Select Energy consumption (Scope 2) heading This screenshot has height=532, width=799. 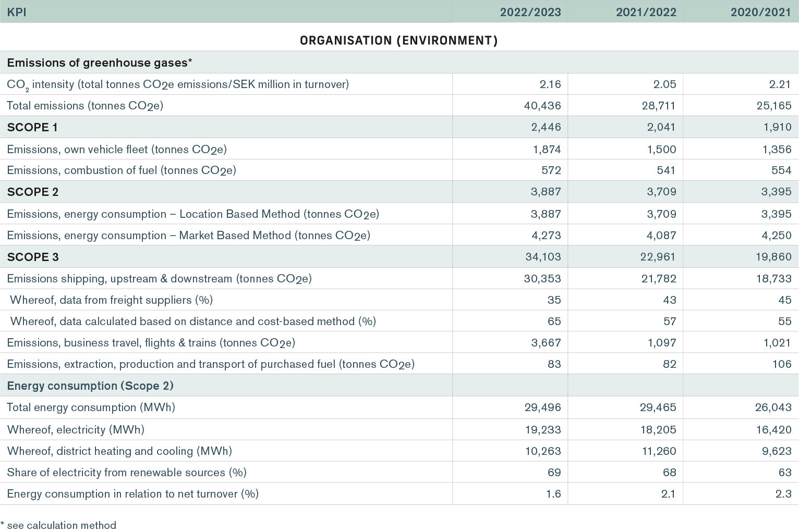point(90,386)
